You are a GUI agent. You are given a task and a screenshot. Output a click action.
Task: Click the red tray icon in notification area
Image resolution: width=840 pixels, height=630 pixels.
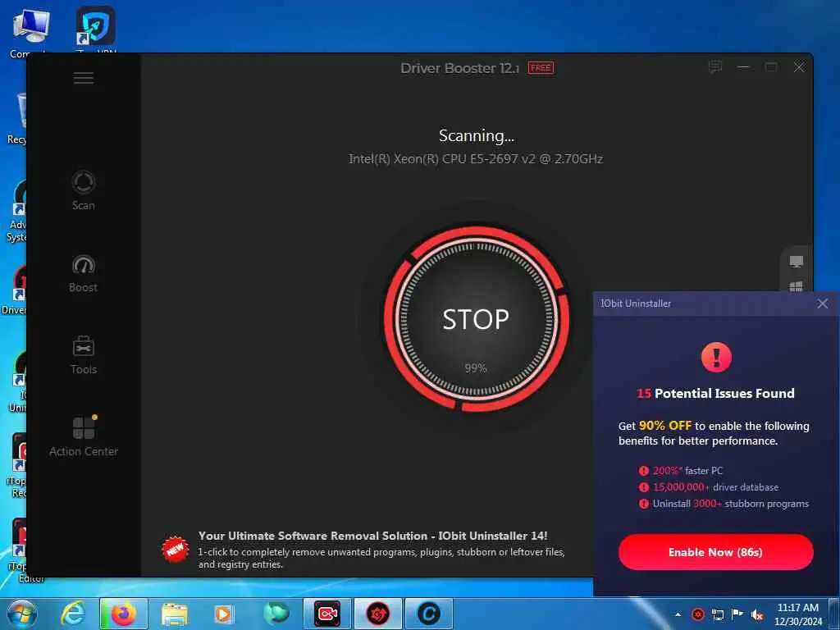[698, 614]
